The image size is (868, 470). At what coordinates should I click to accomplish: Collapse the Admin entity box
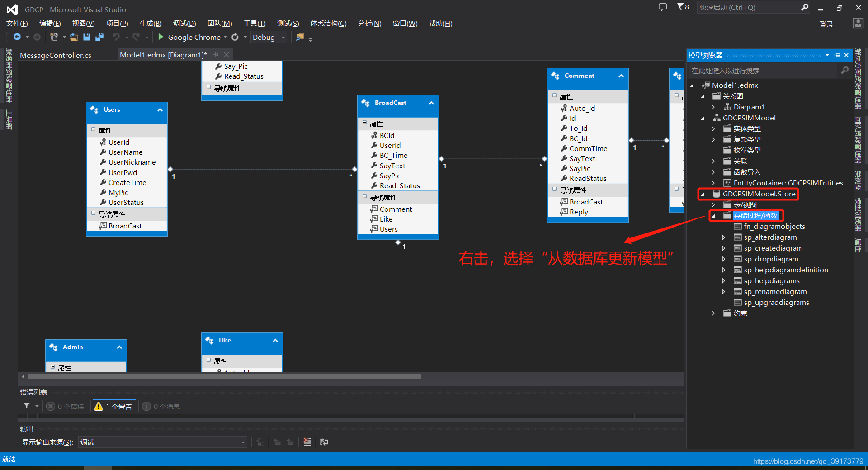tap(119, 347)
